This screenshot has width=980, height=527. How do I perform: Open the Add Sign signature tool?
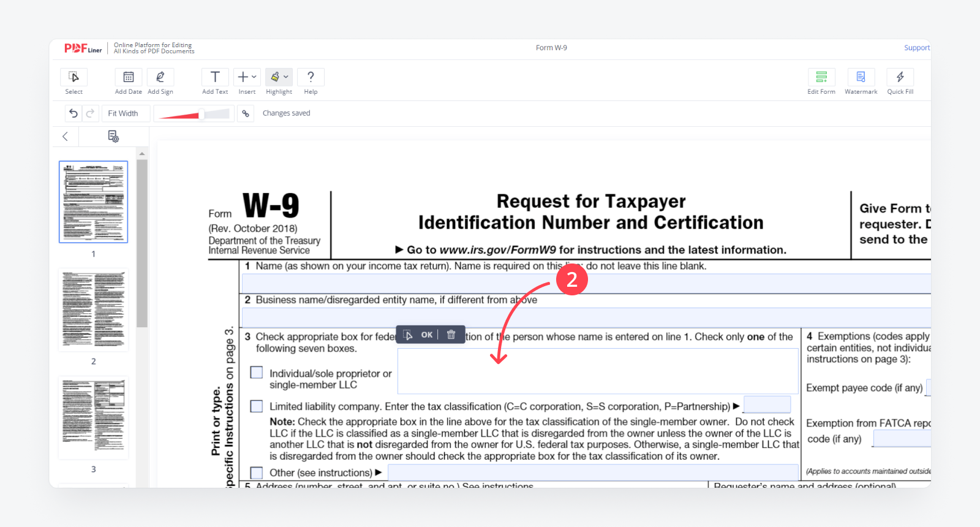160,77
